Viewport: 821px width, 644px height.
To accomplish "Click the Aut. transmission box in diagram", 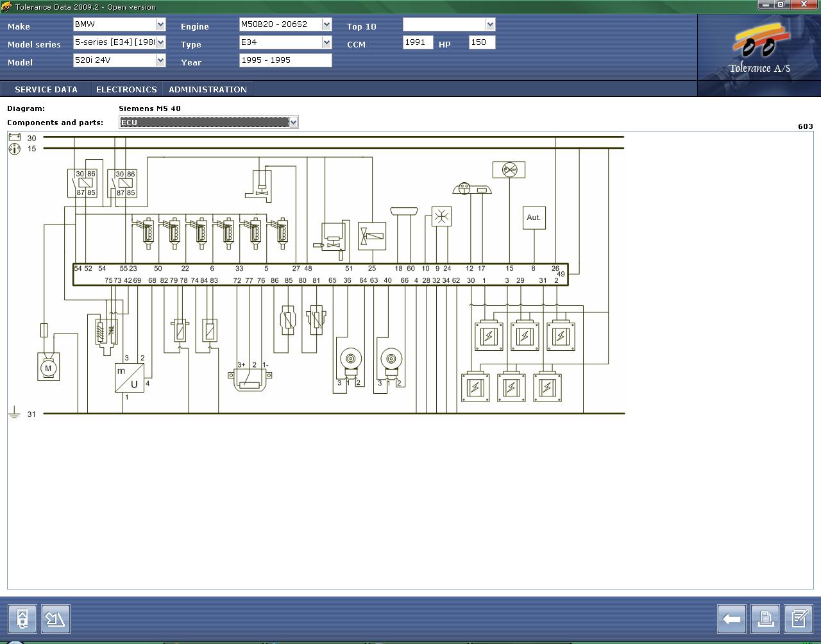I will 534,217.
